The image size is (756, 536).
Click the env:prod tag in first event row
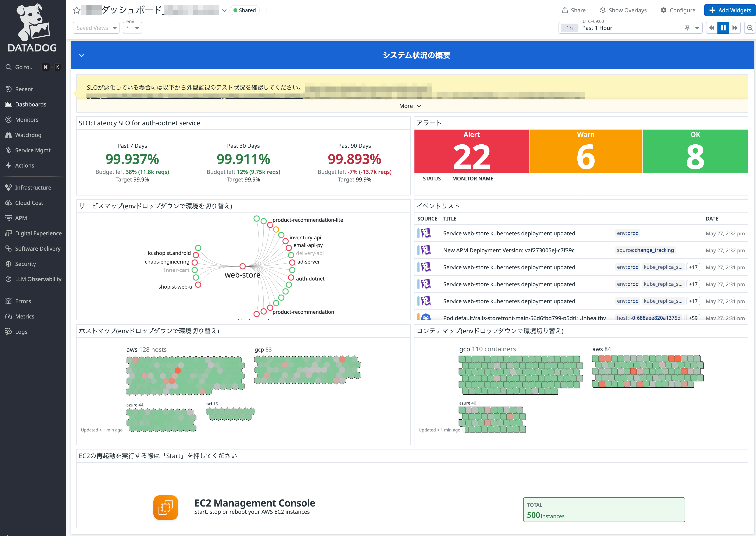click(628, 233)
